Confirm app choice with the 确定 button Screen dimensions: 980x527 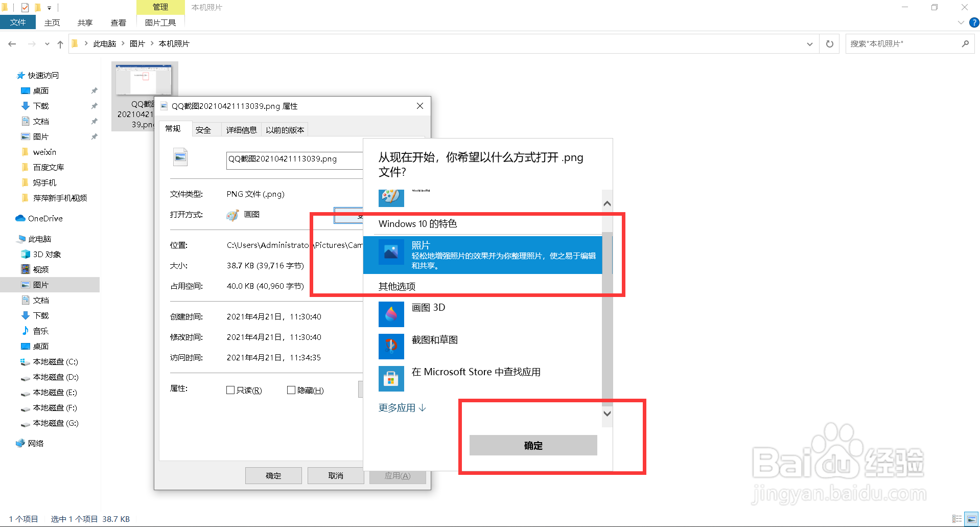[x=533, y=445]
